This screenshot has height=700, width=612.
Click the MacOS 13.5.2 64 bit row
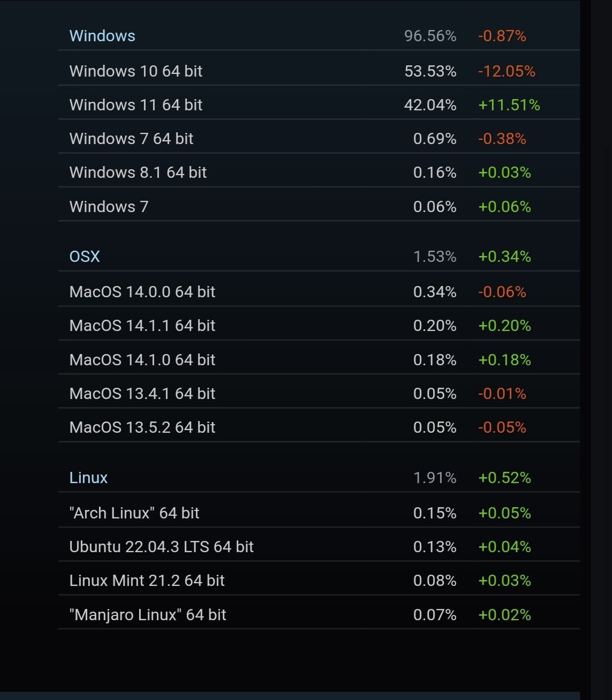[x=142, y=427]
